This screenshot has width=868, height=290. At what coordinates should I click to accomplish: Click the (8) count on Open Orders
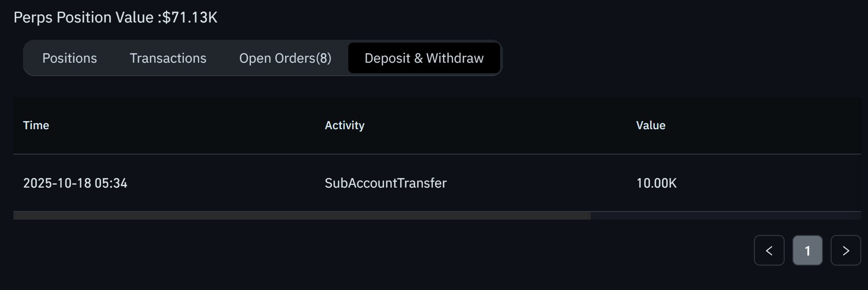pyautogui.click(x=323, y=58)
